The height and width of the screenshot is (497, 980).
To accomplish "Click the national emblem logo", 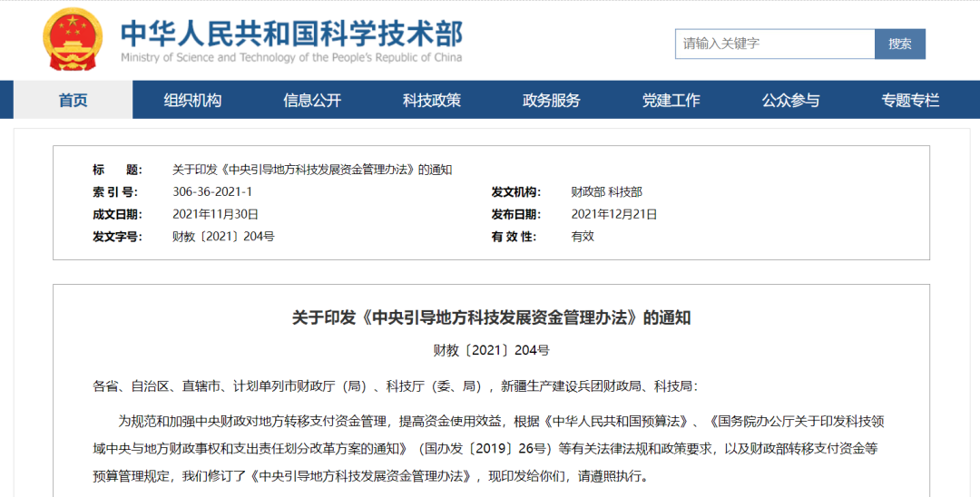I will click(x=73, y=39).
